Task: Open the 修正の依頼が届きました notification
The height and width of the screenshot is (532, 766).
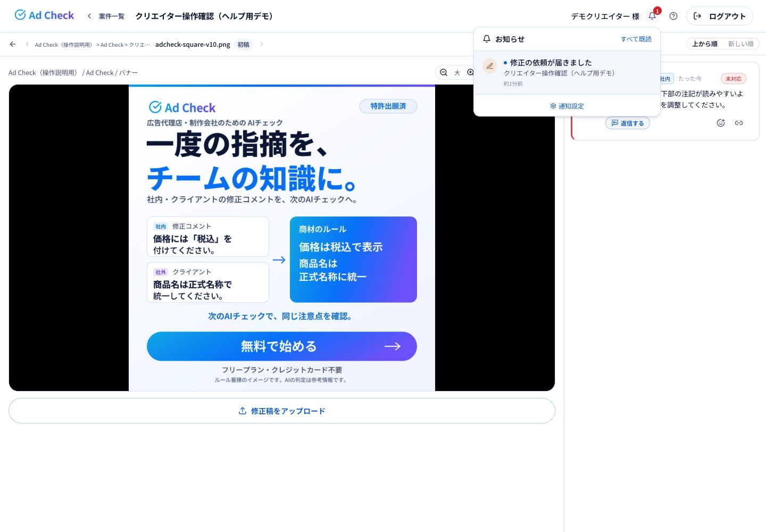Action: pyautogui.click(x=567, y=72)
